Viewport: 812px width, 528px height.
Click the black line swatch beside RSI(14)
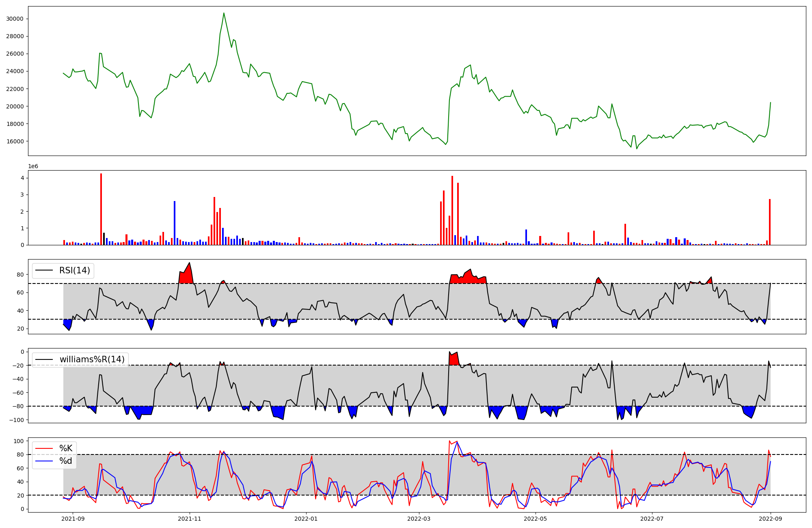[44, 270]
